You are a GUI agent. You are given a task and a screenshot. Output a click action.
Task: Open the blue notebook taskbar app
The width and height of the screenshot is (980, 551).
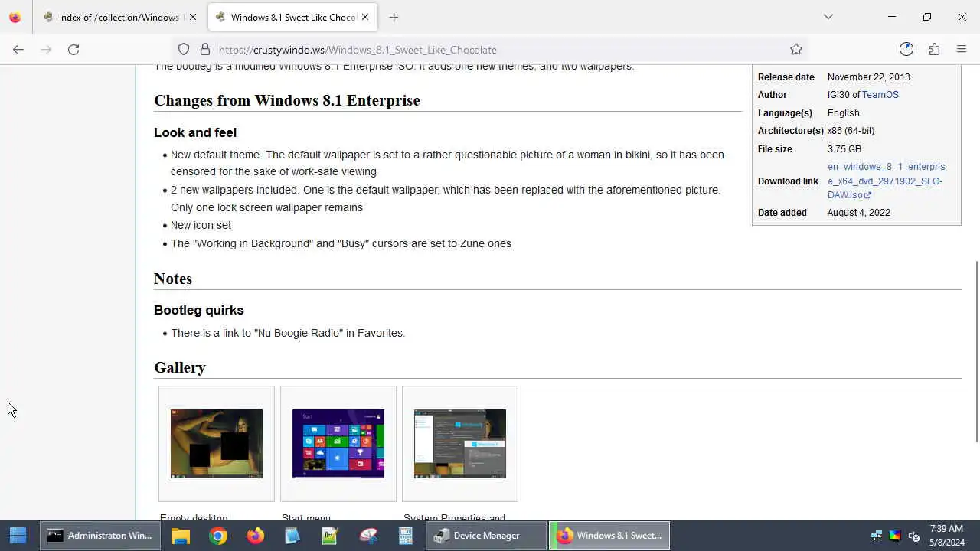292,536
